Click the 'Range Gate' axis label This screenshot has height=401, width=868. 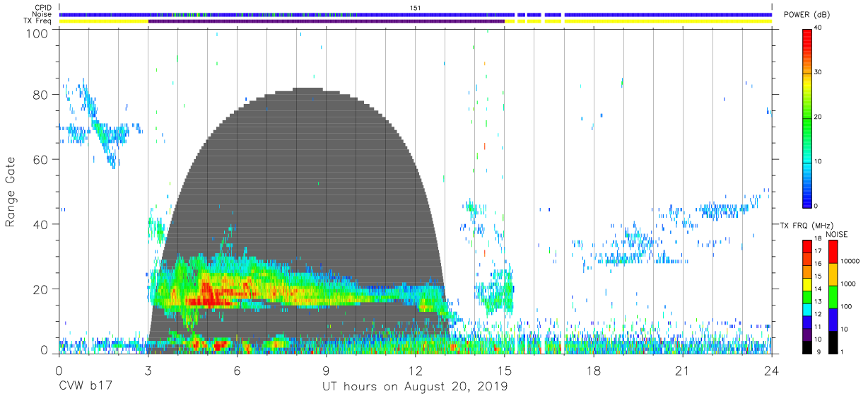click(x=11, y=192)
